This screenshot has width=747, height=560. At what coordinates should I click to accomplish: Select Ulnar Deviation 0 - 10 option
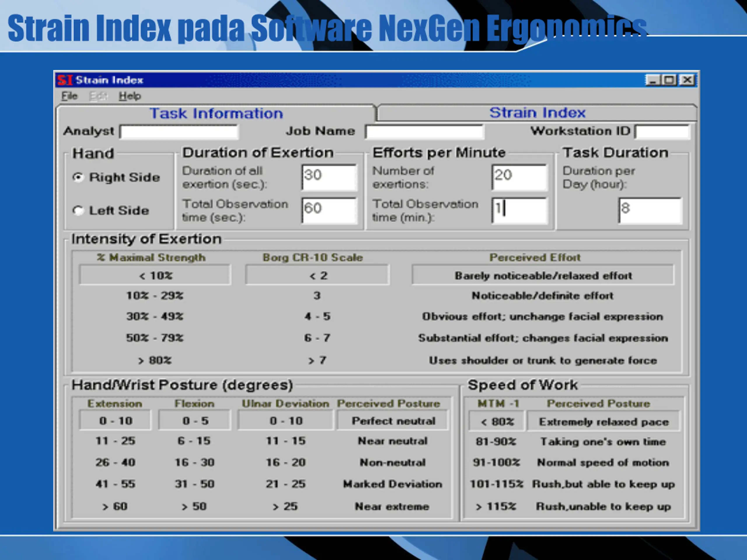point(286,421)
